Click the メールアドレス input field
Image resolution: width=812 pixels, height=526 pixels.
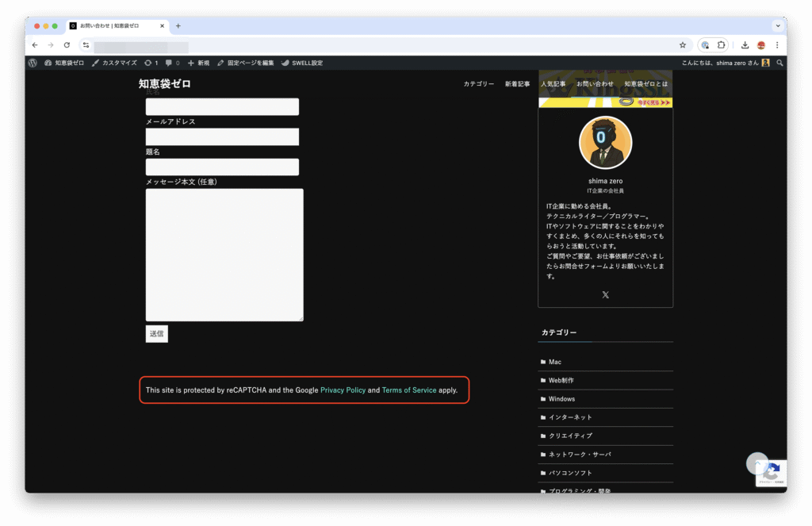coord(222,136)
